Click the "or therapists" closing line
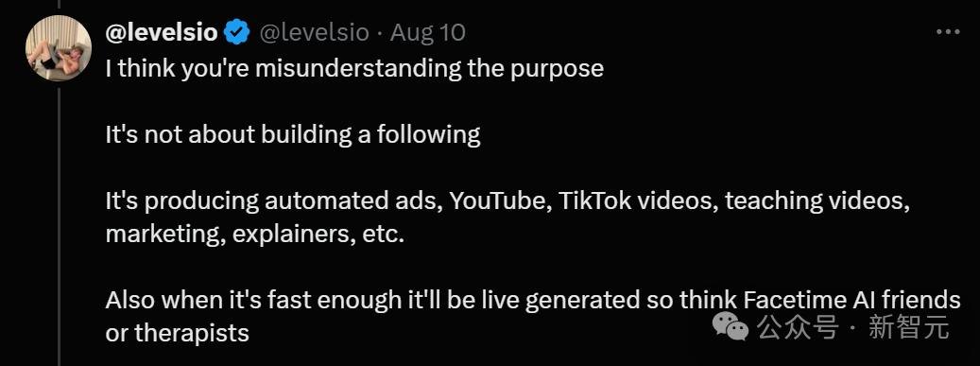 (x=177, y=334)
